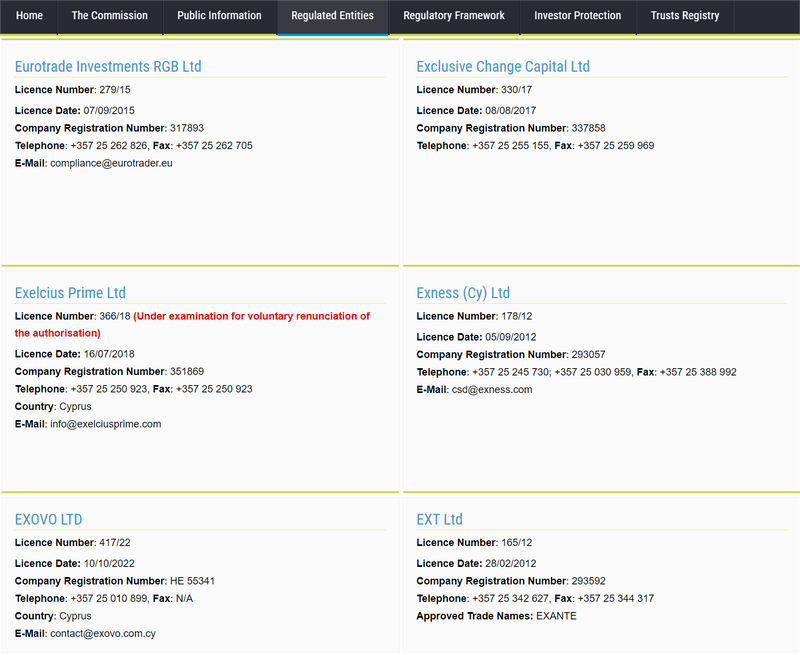Image resolution: width=800 pixels, height=655 pixels.
Task: Select fax number +357 25 259 969
Action: coord(616,146)
